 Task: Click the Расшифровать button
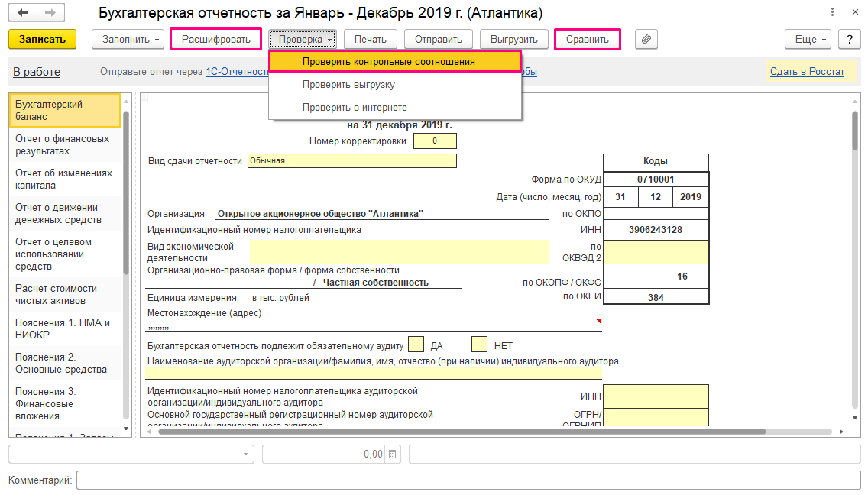(215, 39)
